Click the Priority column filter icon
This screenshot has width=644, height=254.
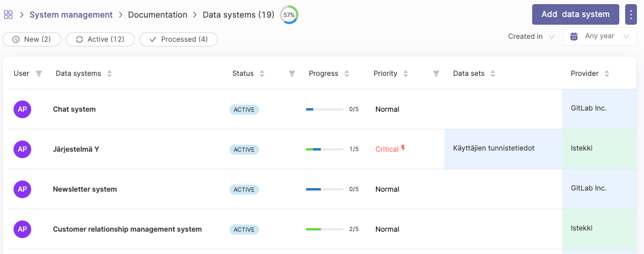tap(436, 73)
